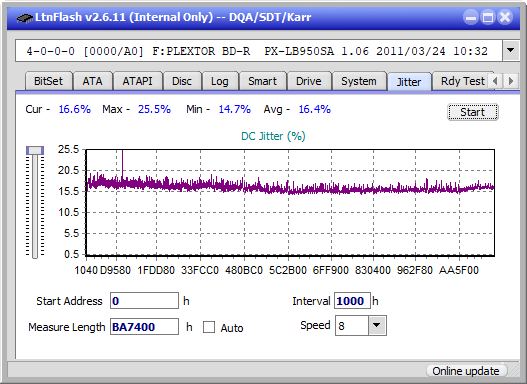
Task: Open the drive selection dropdown arrow
Action: tap(511, 51)
